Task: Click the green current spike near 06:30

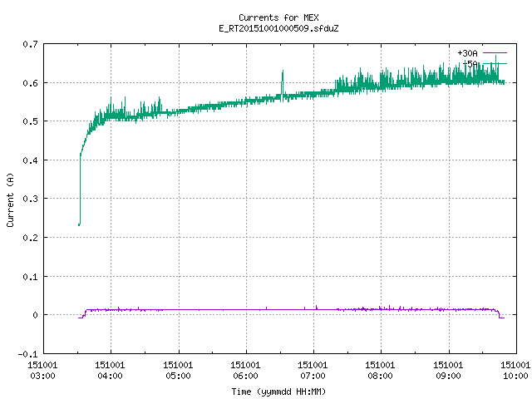Action: coord(283,83)
